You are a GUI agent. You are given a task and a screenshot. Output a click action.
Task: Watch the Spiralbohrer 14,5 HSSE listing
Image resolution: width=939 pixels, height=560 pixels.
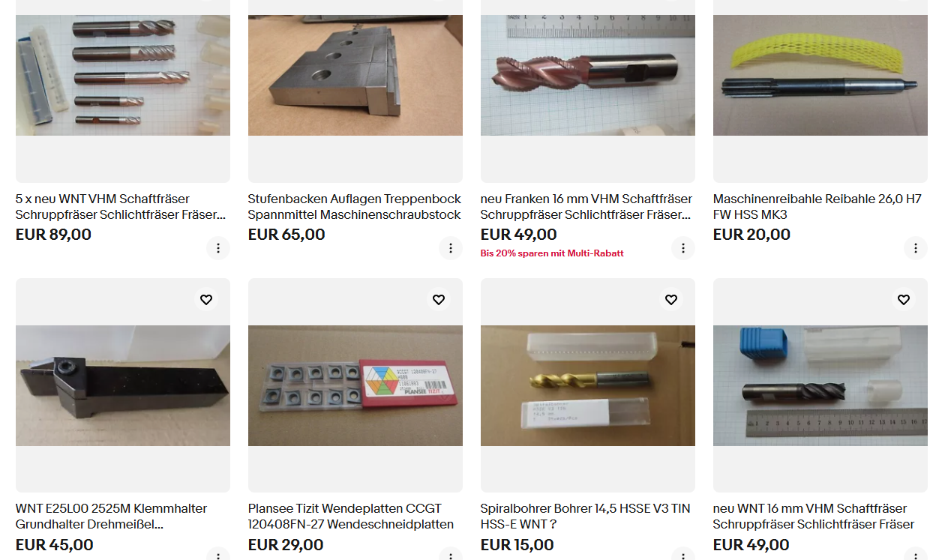pos(671,300)
